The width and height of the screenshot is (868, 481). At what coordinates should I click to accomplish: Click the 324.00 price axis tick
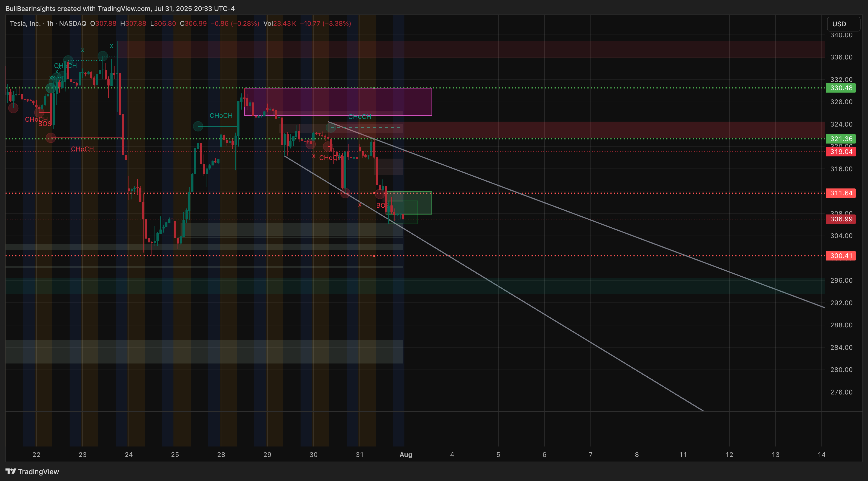[x=841, y=124]
